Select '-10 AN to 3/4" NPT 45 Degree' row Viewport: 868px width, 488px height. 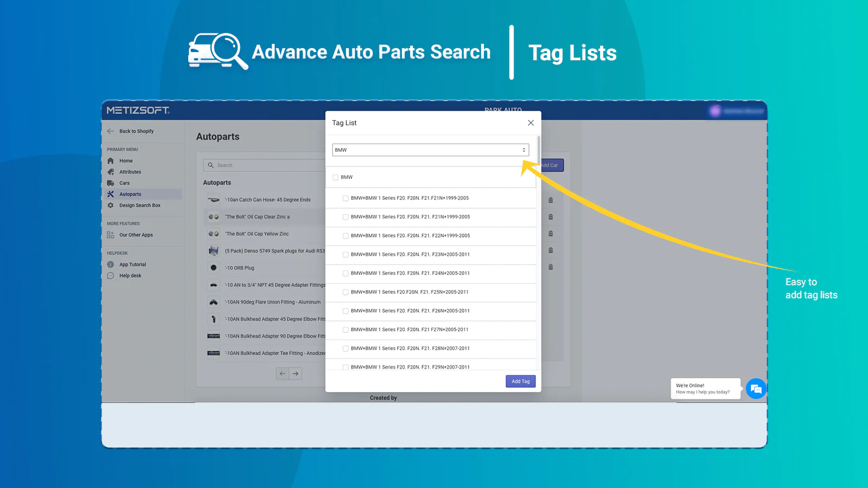(275, 285)
